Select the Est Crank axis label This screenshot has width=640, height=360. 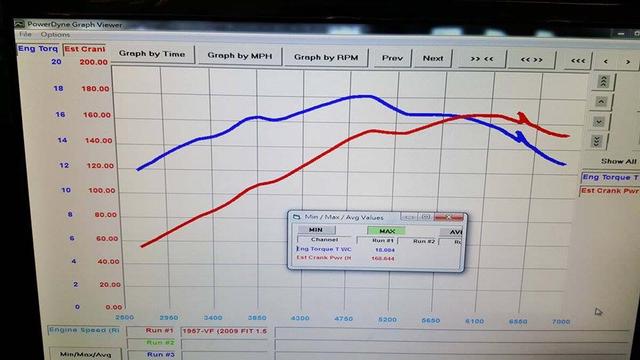click(84, 49)
